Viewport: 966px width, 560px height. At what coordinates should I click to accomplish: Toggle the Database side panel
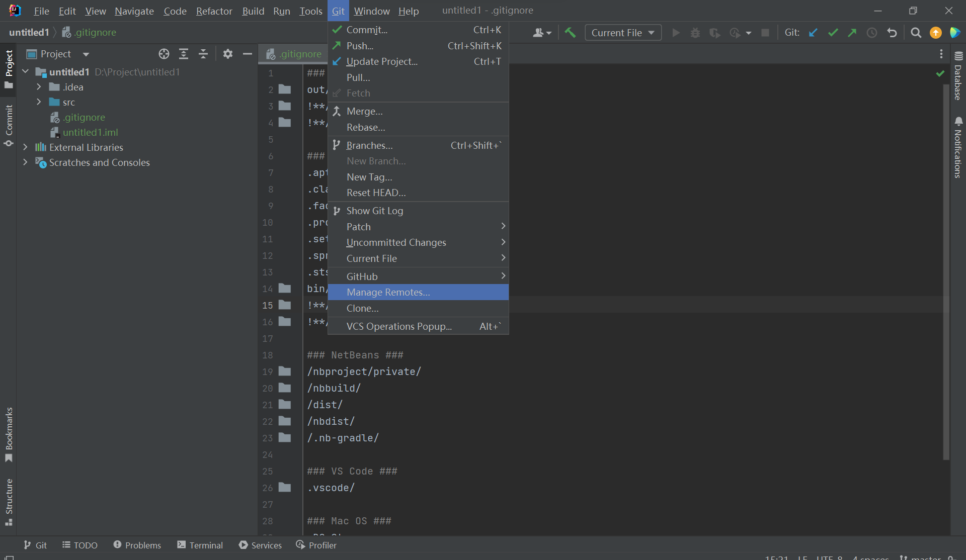pos(958,76)
